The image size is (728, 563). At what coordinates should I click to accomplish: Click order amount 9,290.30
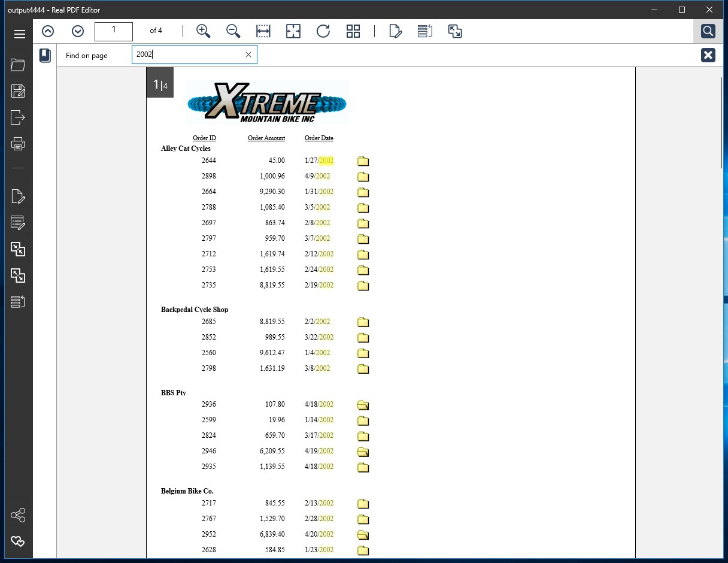272,192
